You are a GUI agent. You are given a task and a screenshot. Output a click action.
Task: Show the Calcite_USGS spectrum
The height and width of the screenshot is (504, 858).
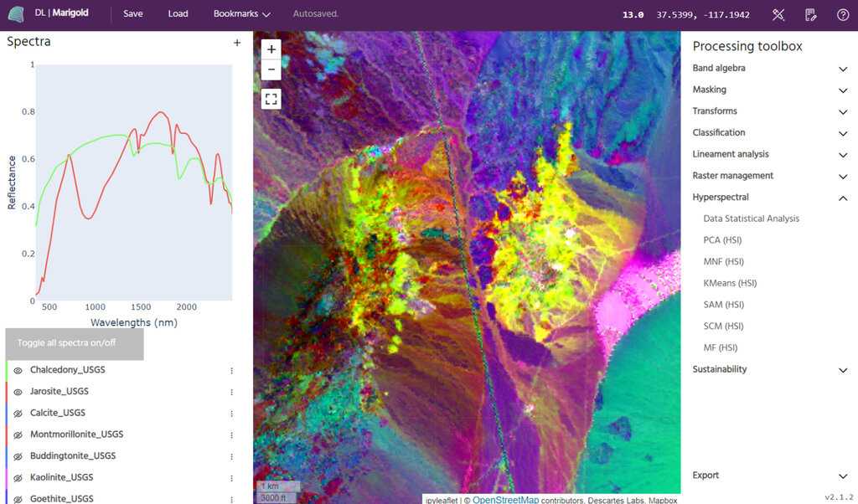click(18, 414)
